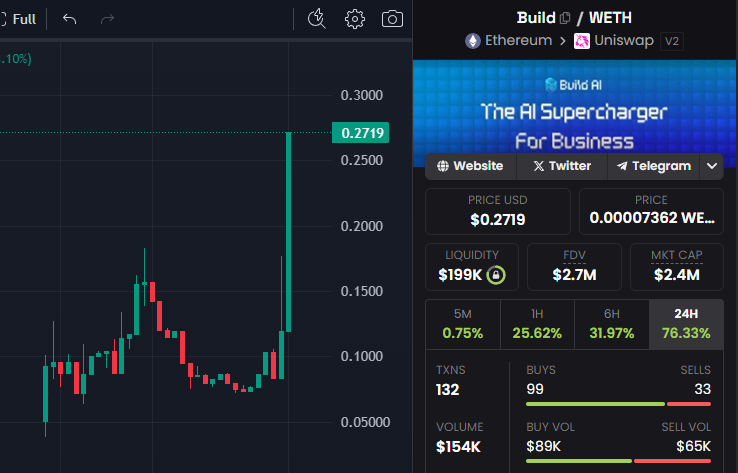
Task: Click the FDV $2.7M box
Action: pyautogui.click(x=574, y=267)
